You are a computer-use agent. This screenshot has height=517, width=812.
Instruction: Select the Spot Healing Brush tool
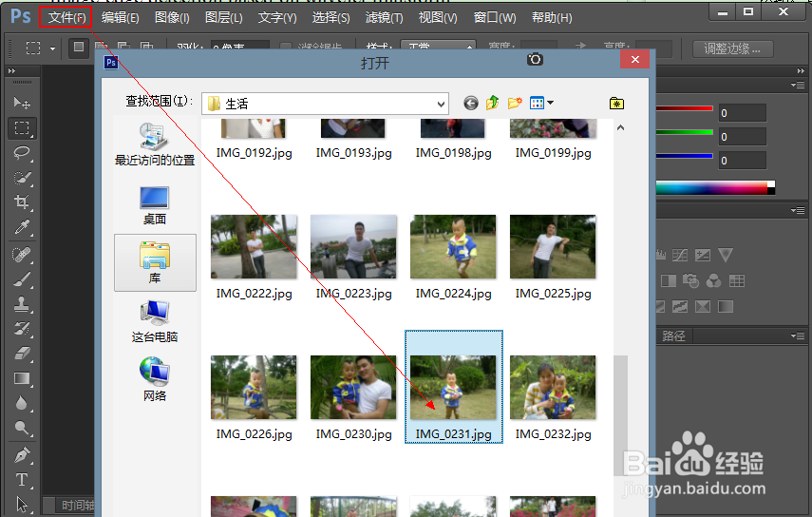pyautogui.click(x=22, y=255)
